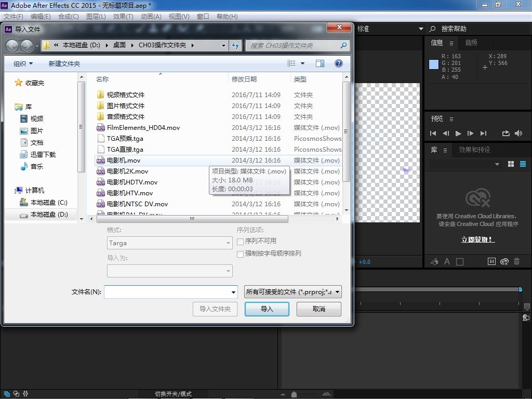Open the 文件名 dropdown arrow
Image resolution: width=532 pixels, height=399 pixels.
coord(233,292)
